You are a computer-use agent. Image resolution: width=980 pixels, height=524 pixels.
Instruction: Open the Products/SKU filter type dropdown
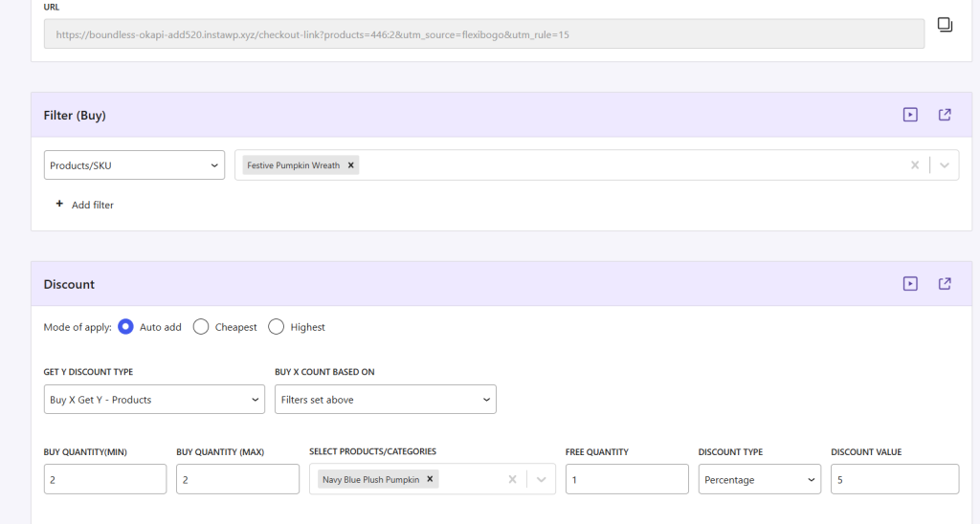point(134,165)
